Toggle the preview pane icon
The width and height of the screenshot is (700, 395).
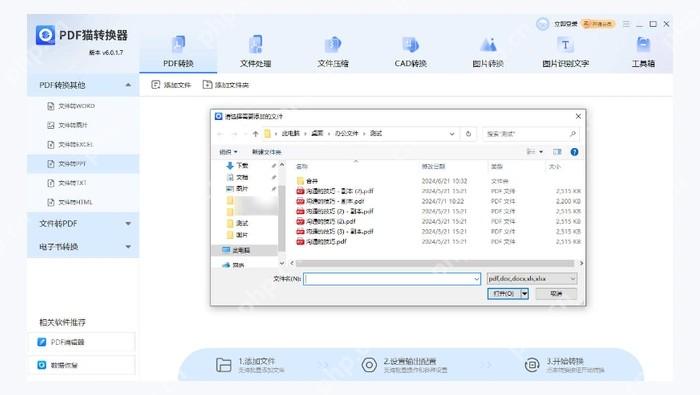[557, 152]
